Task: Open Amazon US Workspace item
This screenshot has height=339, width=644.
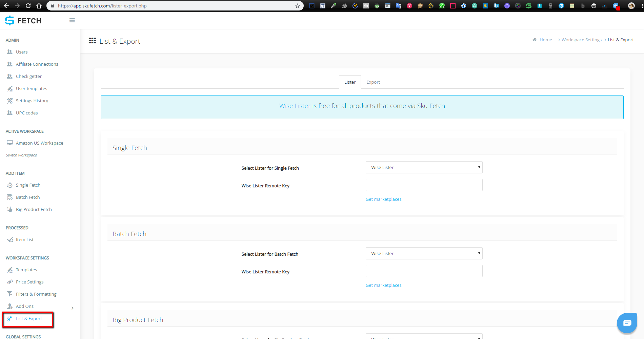Action: tap(39, 143)
